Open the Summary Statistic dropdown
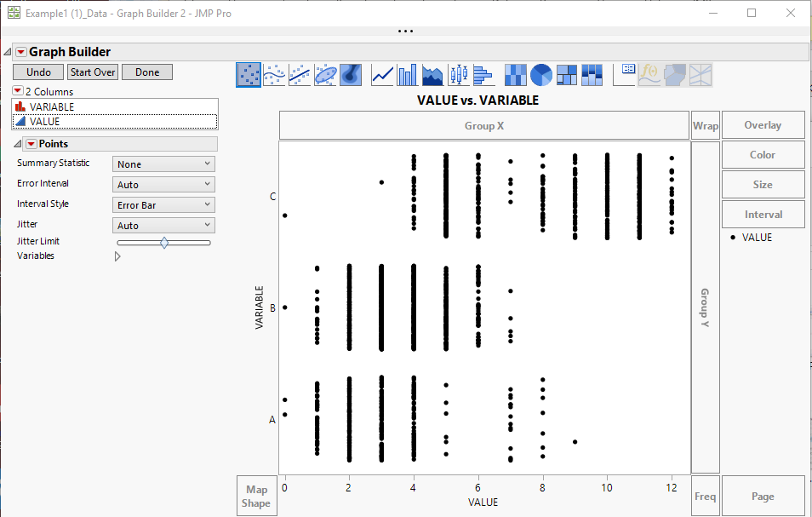Viewport: 812px width, 517px height. 163,163
